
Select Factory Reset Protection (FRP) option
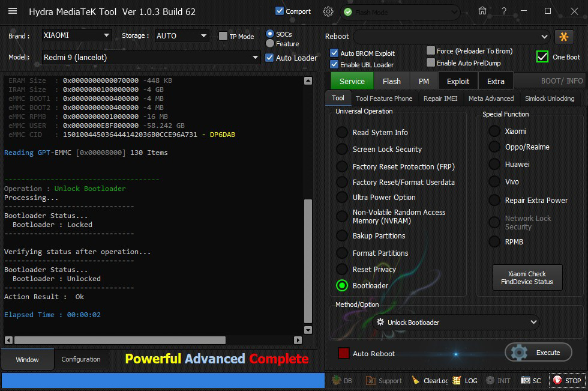point(342,166)
